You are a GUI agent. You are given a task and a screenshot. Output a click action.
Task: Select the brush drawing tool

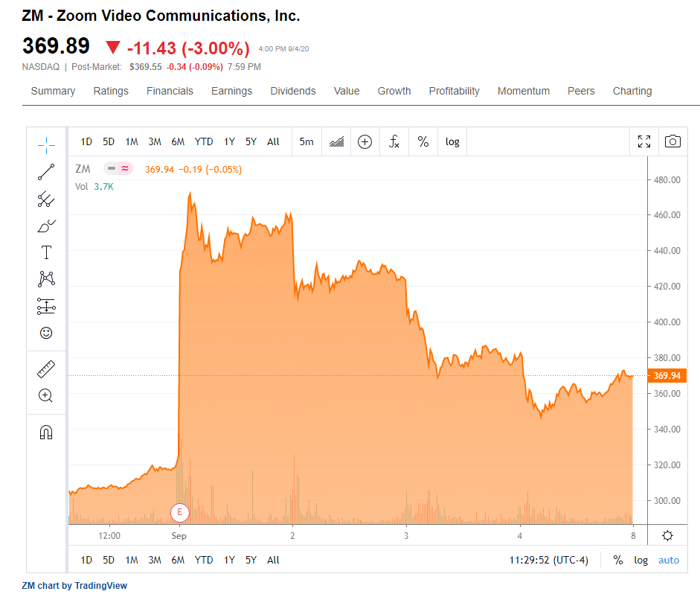[x=46, y=226]
